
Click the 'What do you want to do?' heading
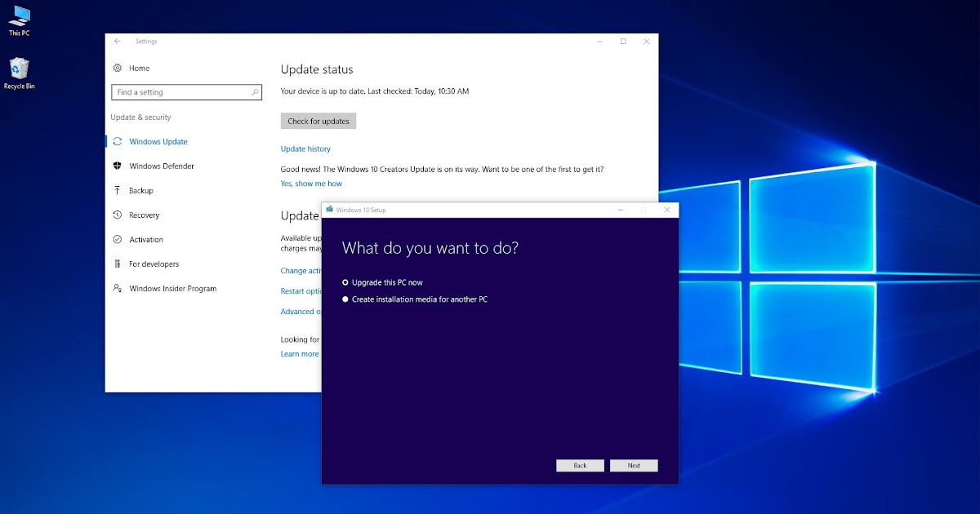[430, 248]
